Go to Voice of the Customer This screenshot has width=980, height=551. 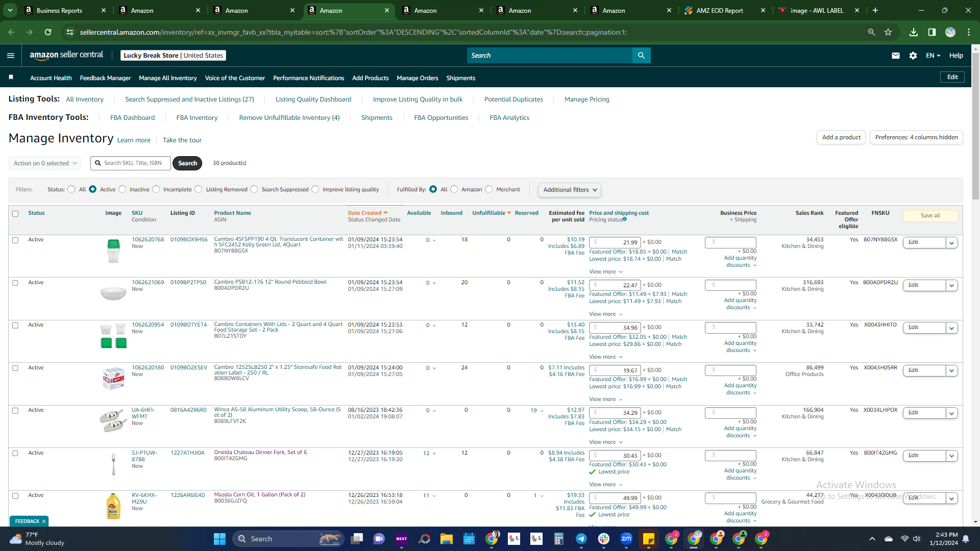(235, 78)
